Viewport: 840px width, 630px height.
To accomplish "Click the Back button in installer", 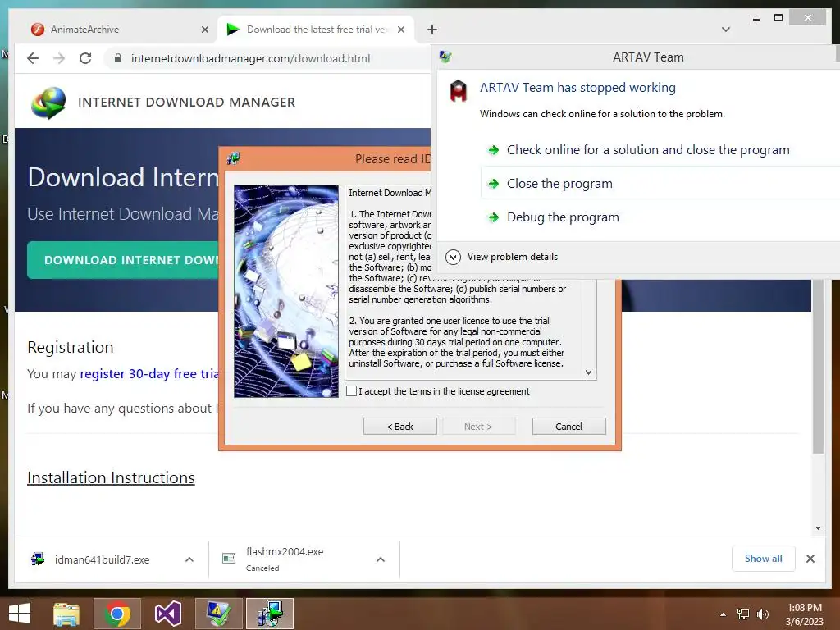I will 399,427.
